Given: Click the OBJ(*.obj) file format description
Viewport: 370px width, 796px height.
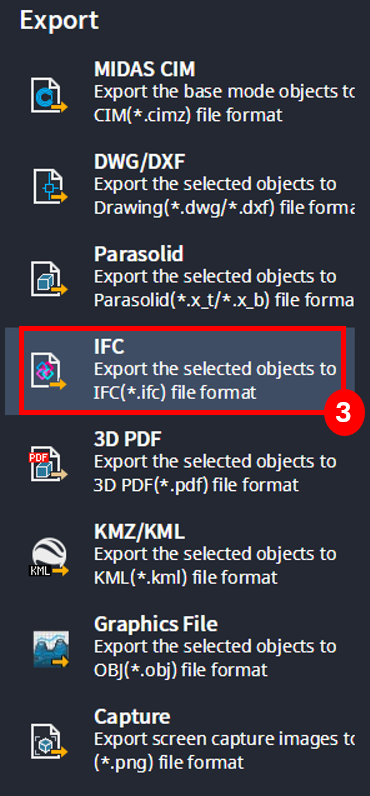Looking at the screenshot, I should [181, 670].
